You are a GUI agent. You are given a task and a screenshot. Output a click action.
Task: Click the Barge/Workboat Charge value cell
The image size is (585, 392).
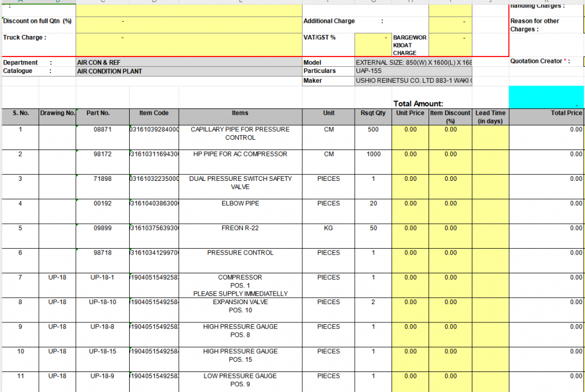450,45
